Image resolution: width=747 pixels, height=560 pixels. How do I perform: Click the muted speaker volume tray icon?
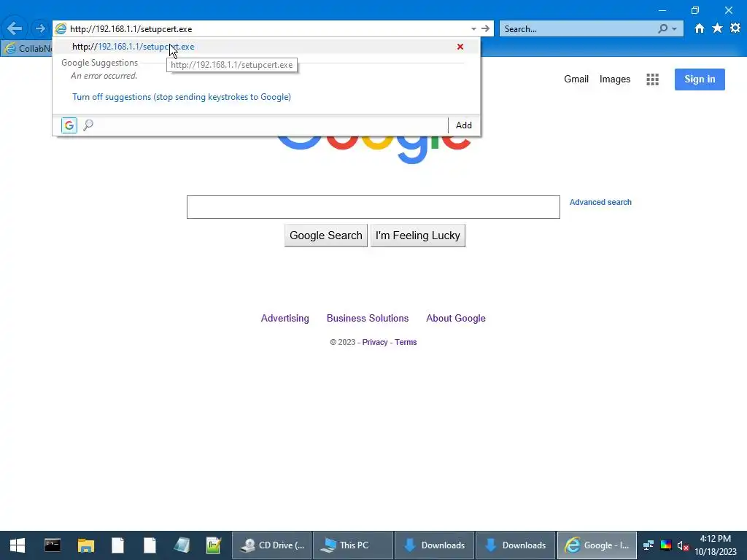[683, 545]
